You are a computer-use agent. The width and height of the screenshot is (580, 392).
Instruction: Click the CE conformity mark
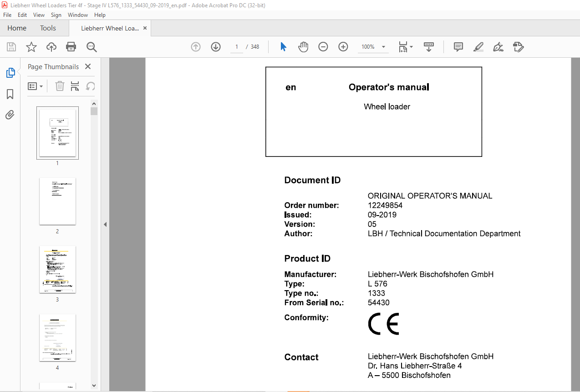(x=383, y=324)
